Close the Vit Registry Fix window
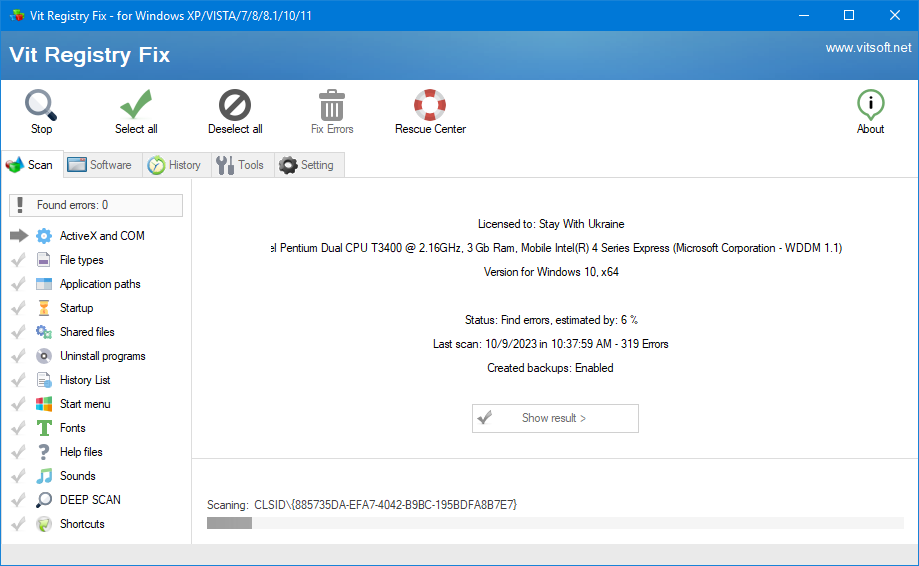Screen dimensions: 919x566 pos(894,15)
